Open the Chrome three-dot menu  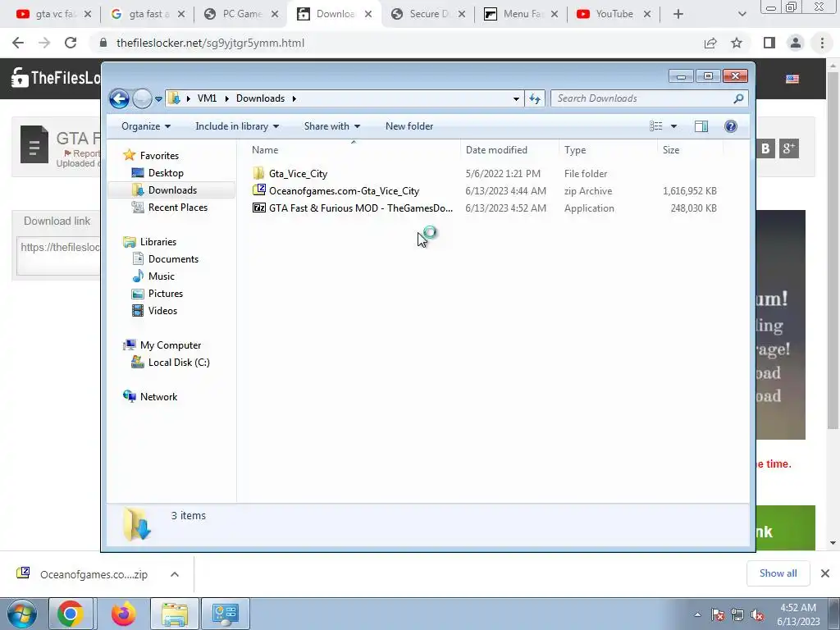(822, 43)
